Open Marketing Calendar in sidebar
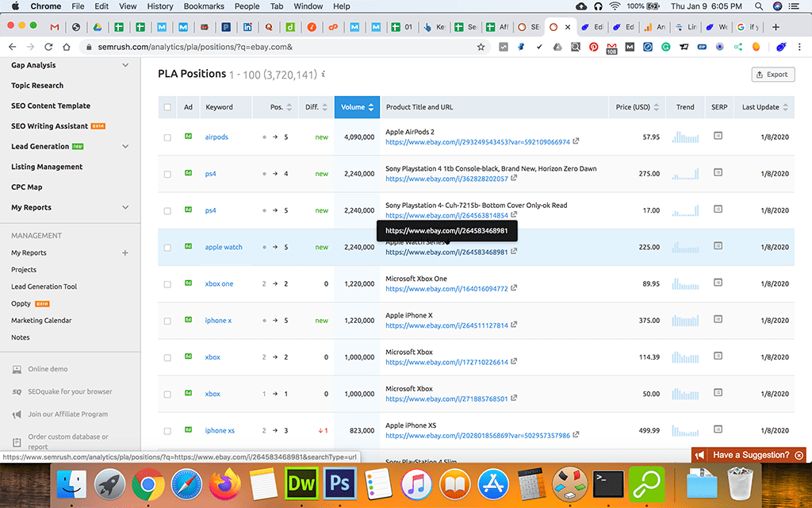The image size is (812, 508). point(41,321)
